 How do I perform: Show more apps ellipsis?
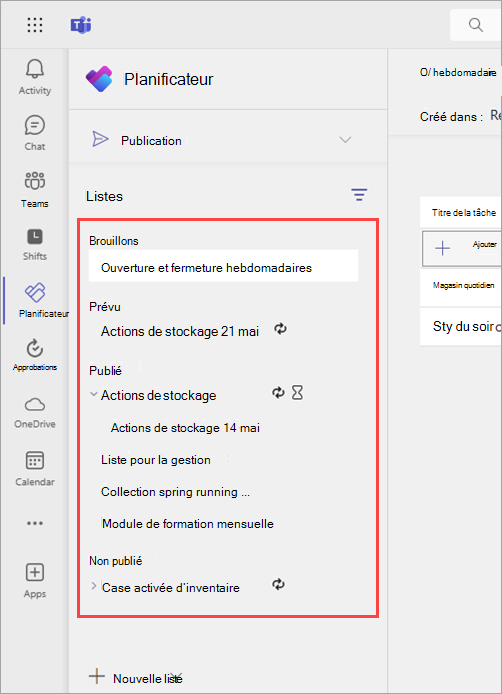click(x=35, y=523)
